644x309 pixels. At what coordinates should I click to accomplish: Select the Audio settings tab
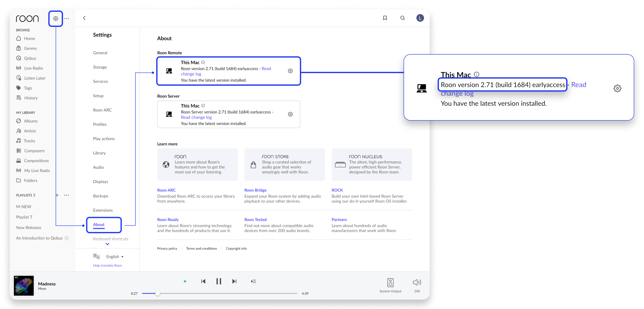(99, 167)
